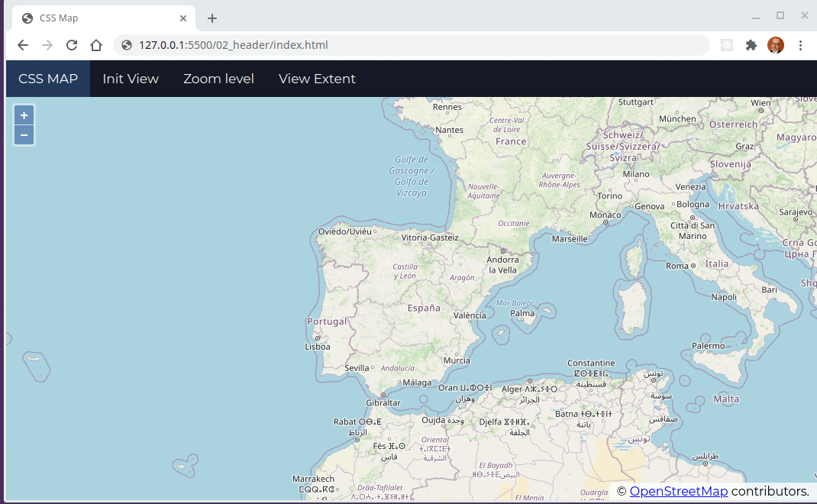Zoom in with the map plus button

pos(24,115)
